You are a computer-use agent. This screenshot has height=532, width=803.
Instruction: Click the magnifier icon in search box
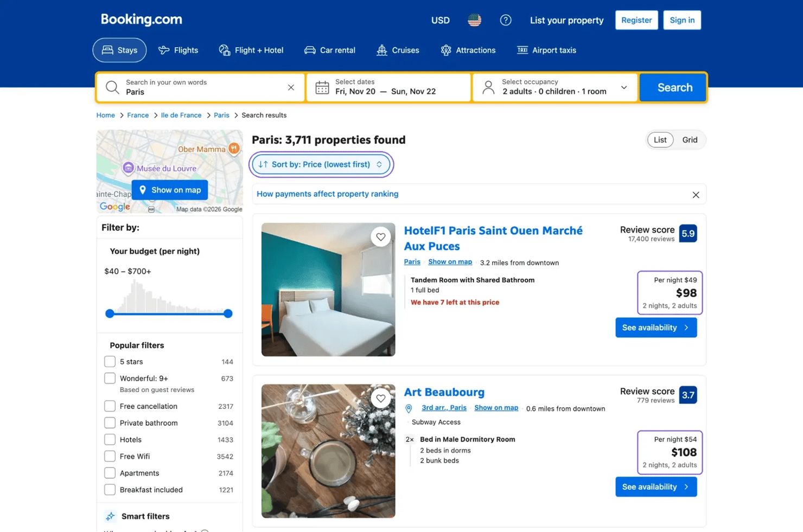[x=112, y=87]
